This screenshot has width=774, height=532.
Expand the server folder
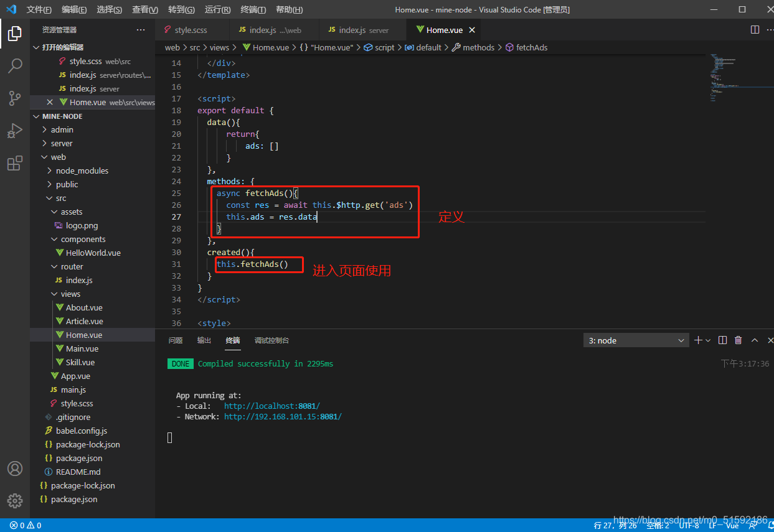pyautogui.click(x=92, y=143)
